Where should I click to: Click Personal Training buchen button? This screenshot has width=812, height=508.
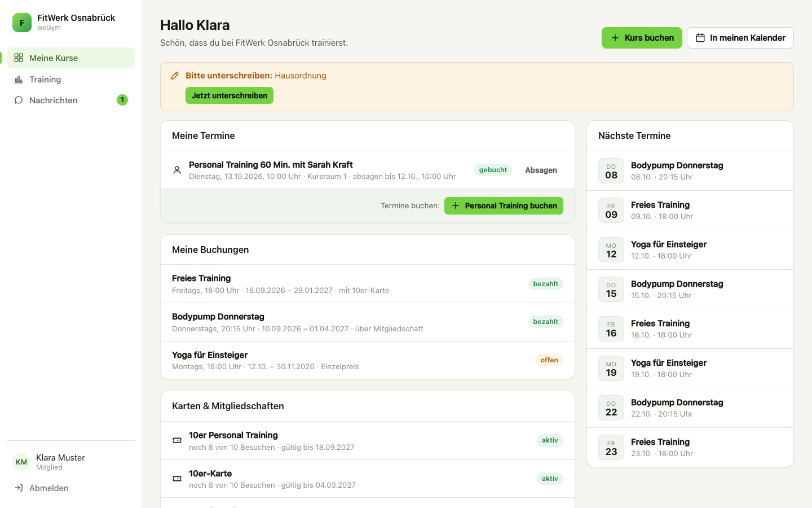(x=504, y=205)
